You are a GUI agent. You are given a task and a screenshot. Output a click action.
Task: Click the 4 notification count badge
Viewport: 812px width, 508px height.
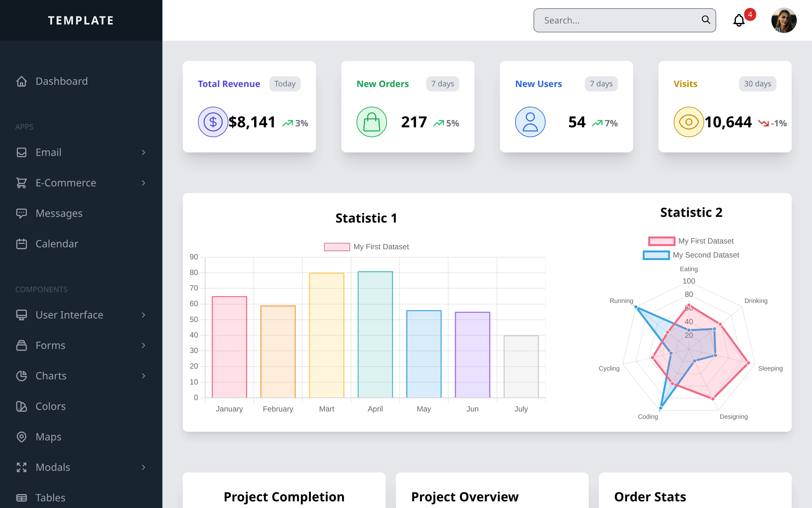(750, 15)
